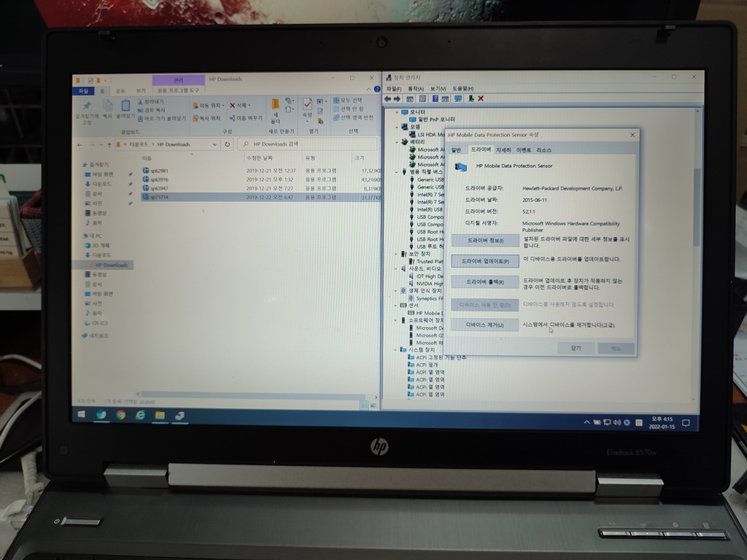Collapse the 시스템 장치 tree node
Viewport: 747px width, 560px height.
396,350
